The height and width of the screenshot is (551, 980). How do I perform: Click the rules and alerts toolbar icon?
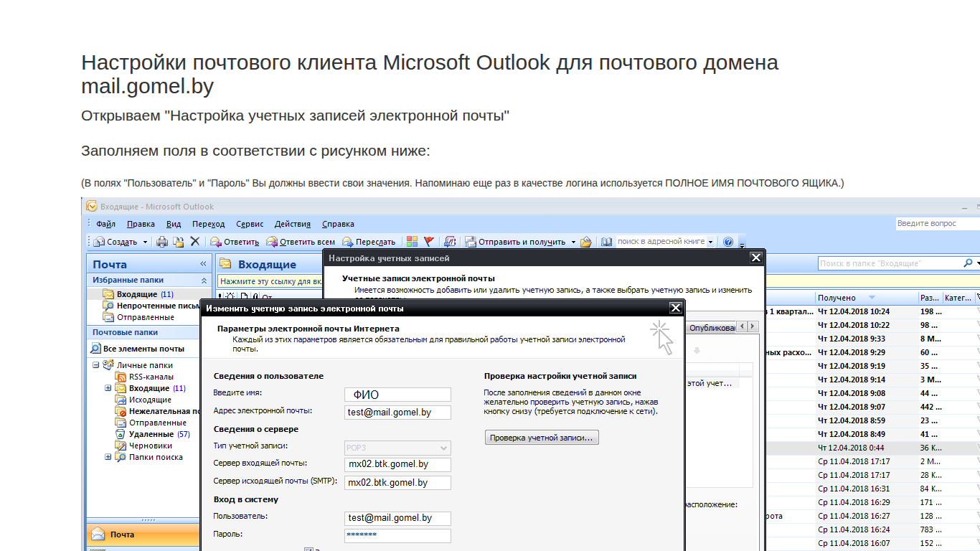pos(451,242)
